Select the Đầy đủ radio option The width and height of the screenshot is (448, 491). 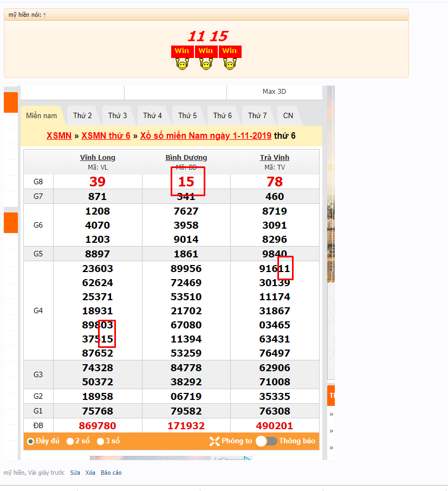pyautogui.click(x=31, y=441)
